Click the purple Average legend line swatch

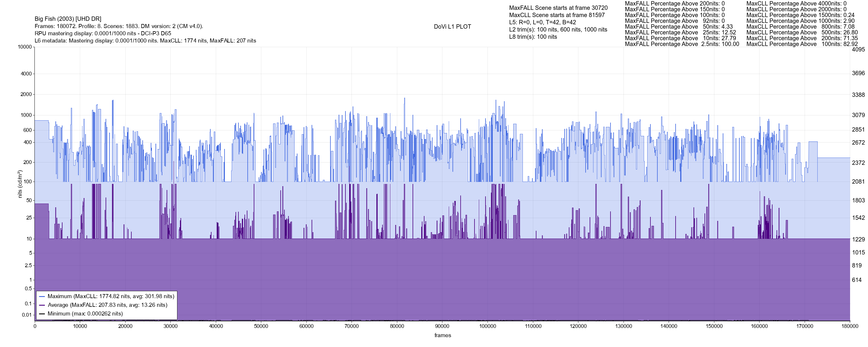(42, 305)
